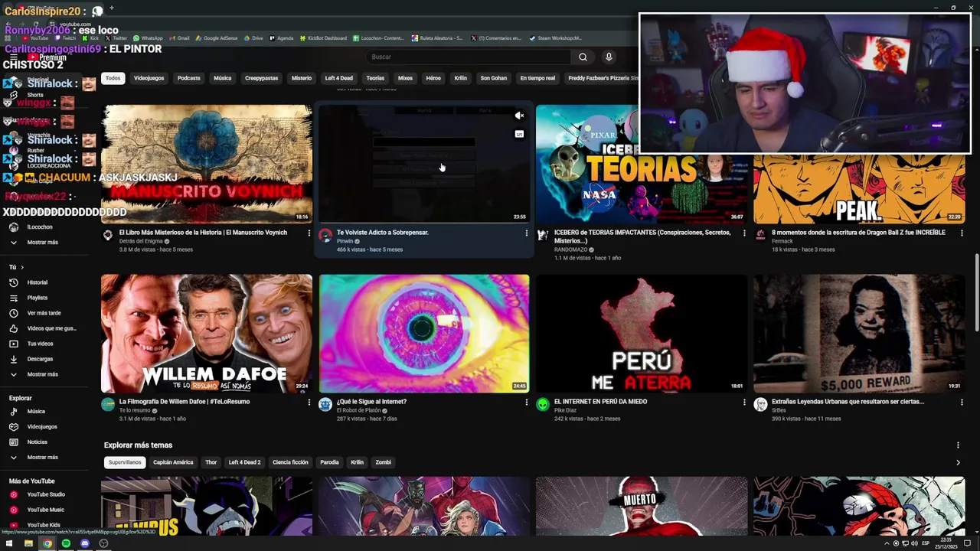980x551 pixels.
Task: Select Capitán América topic chip
Action: click(173, 462)
